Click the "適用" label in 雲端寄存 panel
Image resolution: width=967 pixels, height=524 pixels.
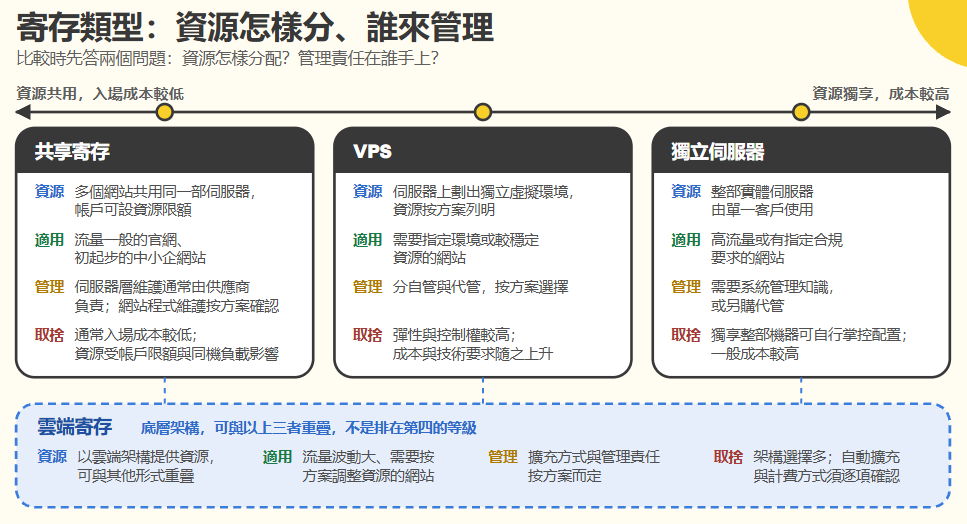(x=277, y=457)
